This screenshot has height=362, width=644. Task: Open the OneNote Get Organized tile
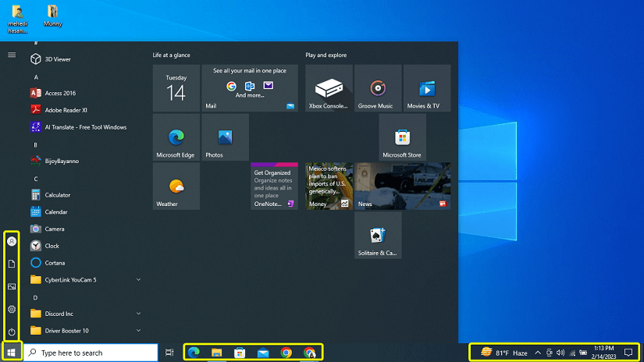pos(274,186)
